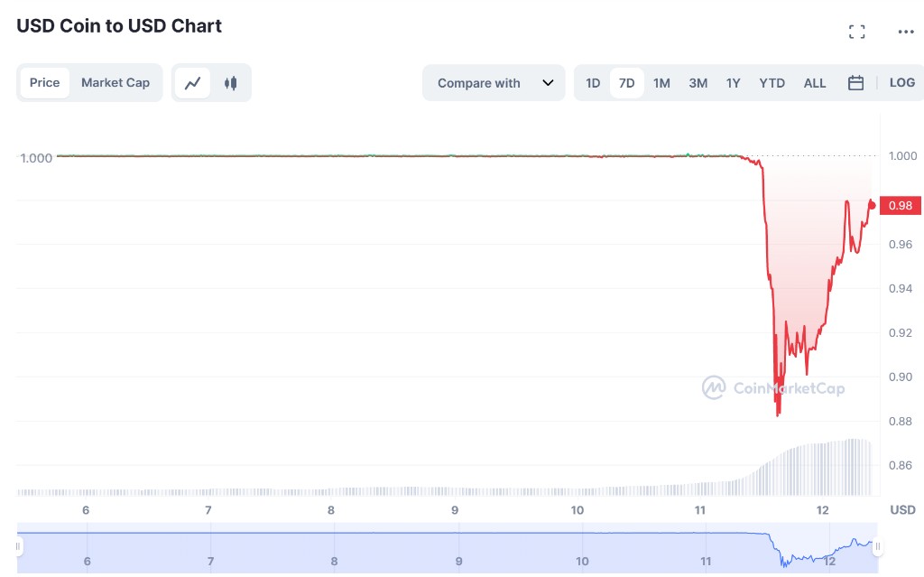Show the 1M time range

pos(661,83)
